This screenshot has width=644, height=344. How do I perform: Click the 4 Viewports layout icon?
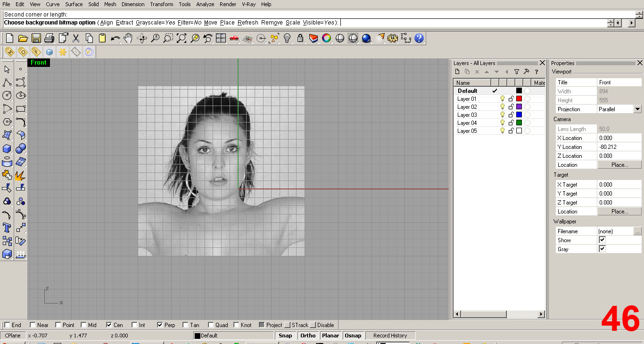[x=221, y=38]
